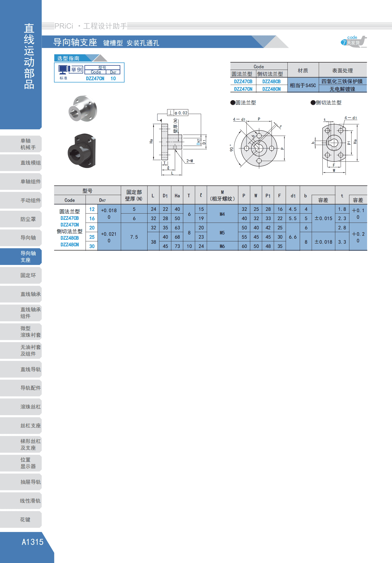Click the PRiCi 工程设计助手 header text

coord(91,26)
